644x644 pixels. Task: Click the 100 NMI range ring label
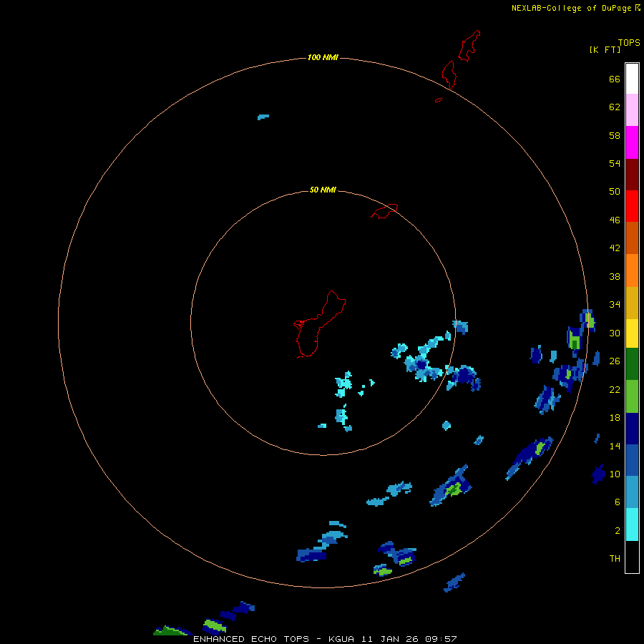click(323, 57)
